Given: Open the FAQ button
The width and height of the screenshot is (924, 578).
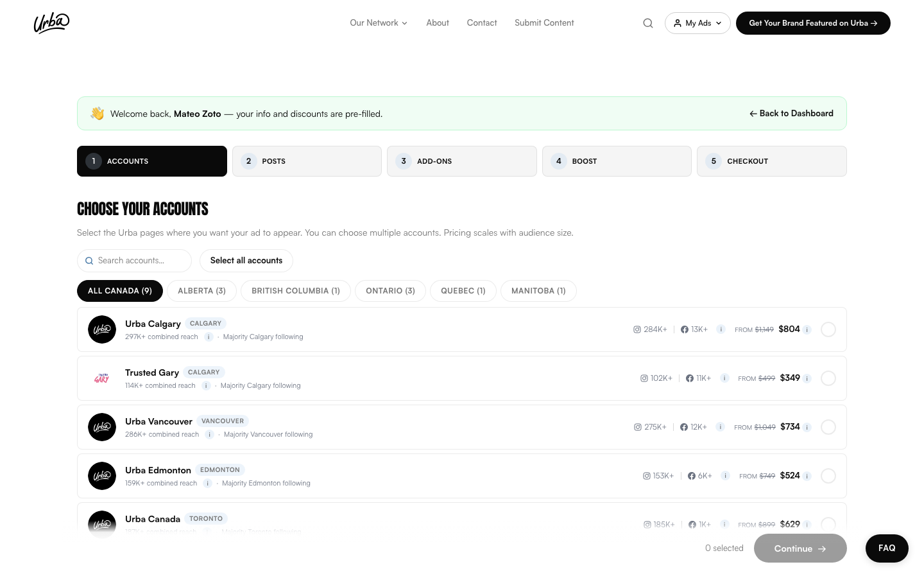Looking at the screenshot, I should click(887, 548).
